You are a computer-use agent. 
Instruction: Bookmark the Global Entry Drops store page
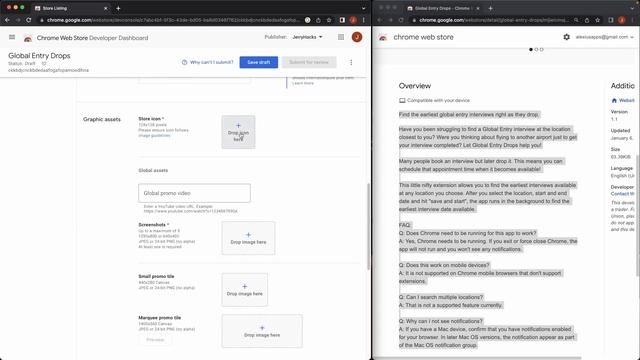(598, 20)
